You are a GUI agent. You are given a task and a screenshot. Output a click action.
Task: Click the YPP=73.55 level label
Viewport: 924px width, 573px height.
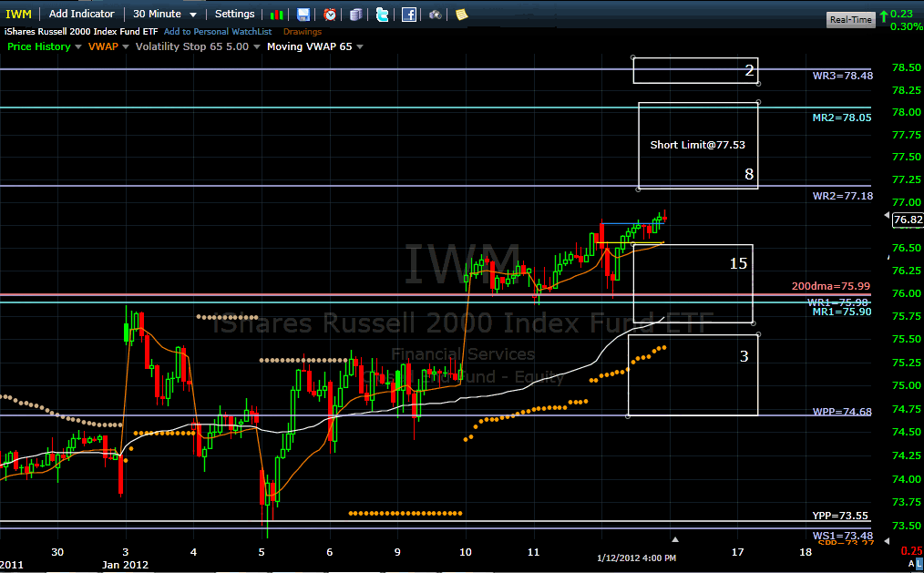840,516
